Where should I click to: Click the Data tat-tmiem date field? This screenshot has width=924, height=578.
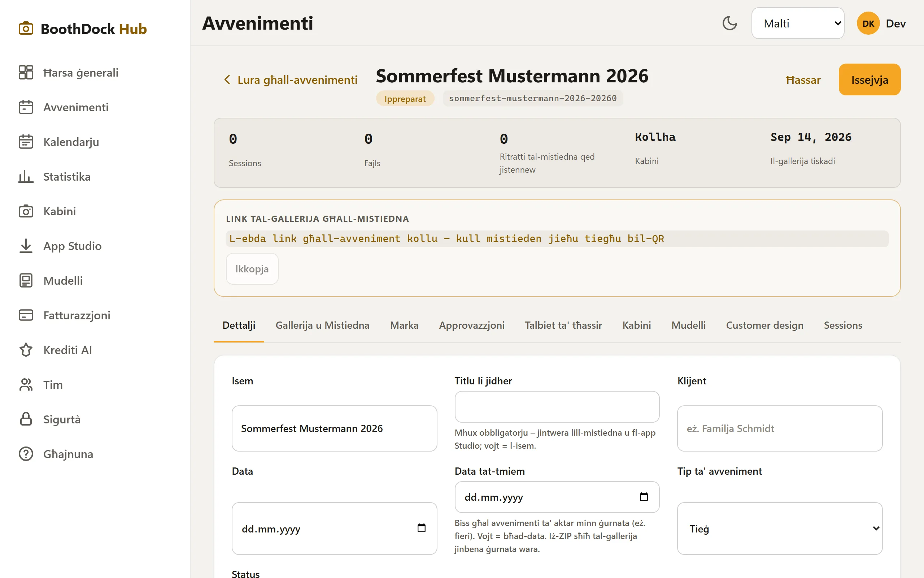tap(557, 497)
